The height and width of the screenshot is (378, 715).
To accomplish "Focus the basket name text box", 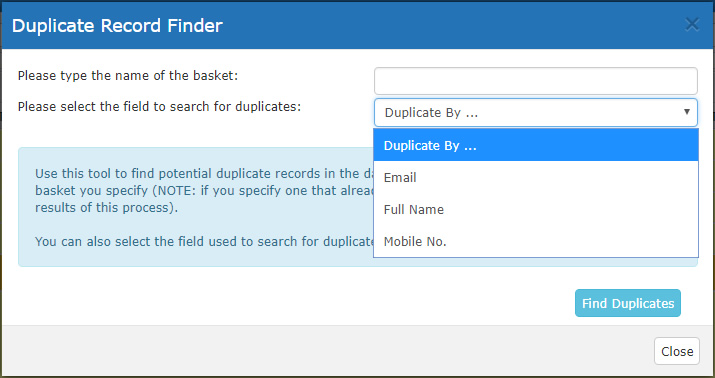I will pos(536,81).
